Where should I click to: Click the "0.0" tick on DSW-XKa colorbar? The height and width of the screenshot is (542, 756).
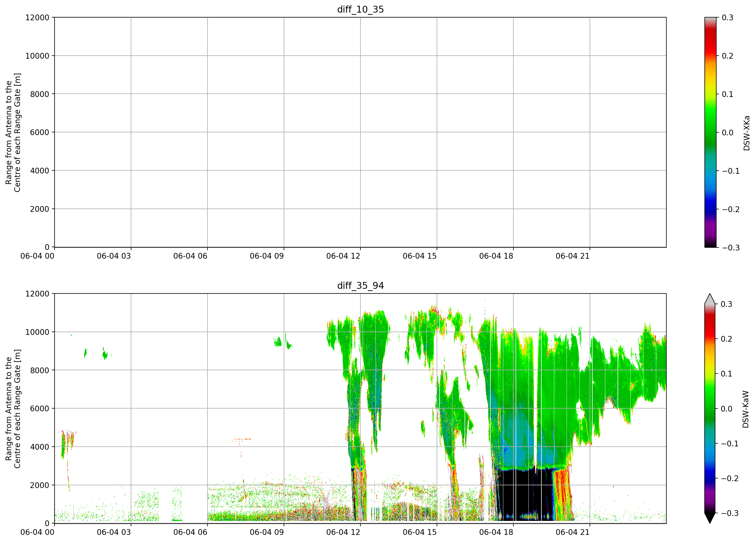[x=727, y=133]
